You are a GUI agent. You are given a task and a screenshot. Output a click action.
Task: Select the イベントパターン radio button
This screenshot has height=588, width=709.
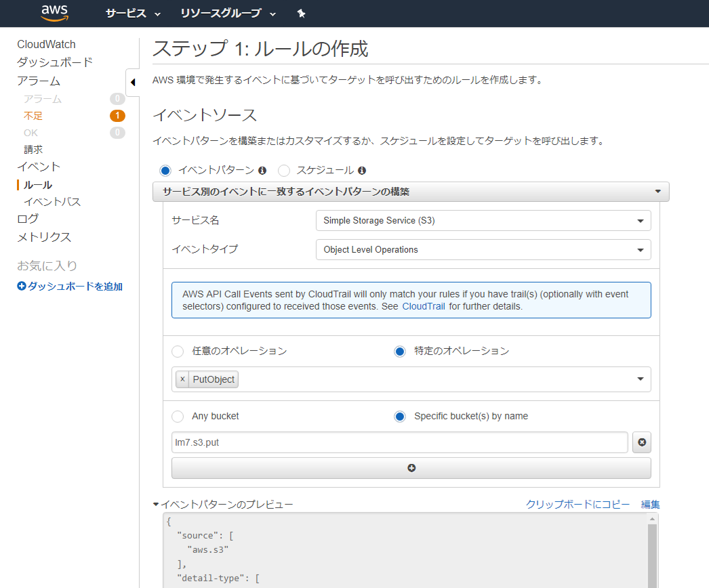coord(165,171)
